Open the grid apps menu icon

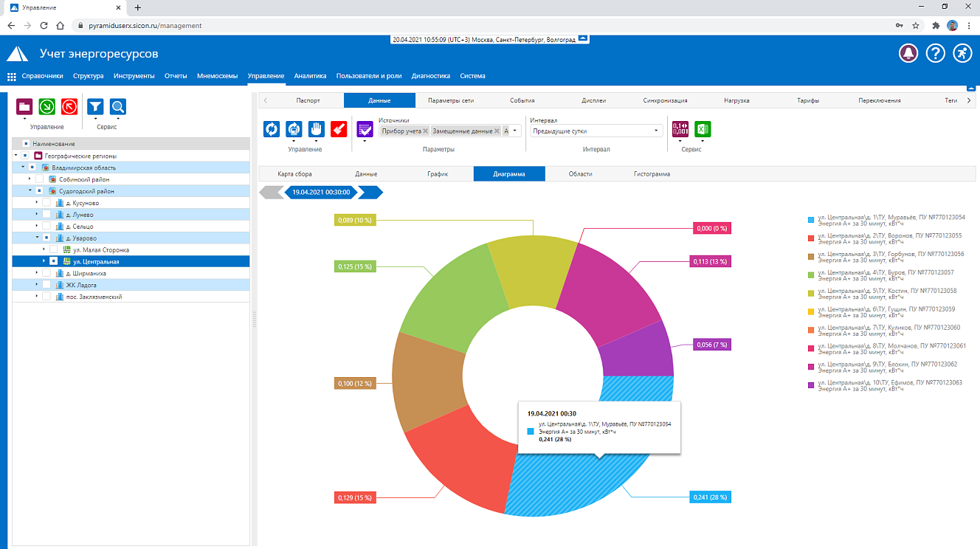(x=12, y=76)
